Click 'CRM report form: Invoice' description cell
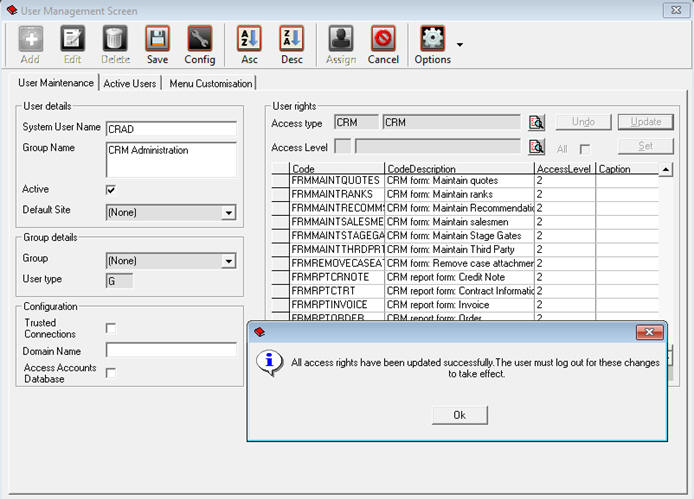The width and height of the screenshot is (694, 499). click(x=459, y=305)
